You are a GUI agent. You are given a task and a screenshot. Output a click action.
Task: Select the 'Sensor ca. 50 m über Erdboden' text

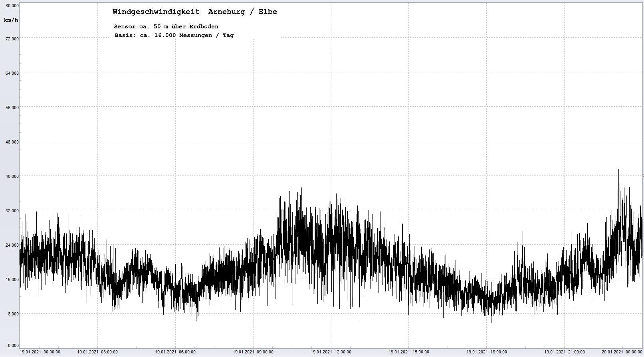click(166, 27)
